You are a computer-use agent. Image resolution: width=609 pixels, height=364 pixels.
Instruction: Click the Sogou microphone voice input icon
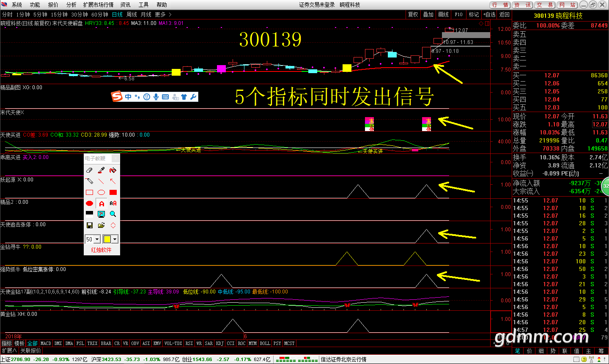click(x=156, y=97)
